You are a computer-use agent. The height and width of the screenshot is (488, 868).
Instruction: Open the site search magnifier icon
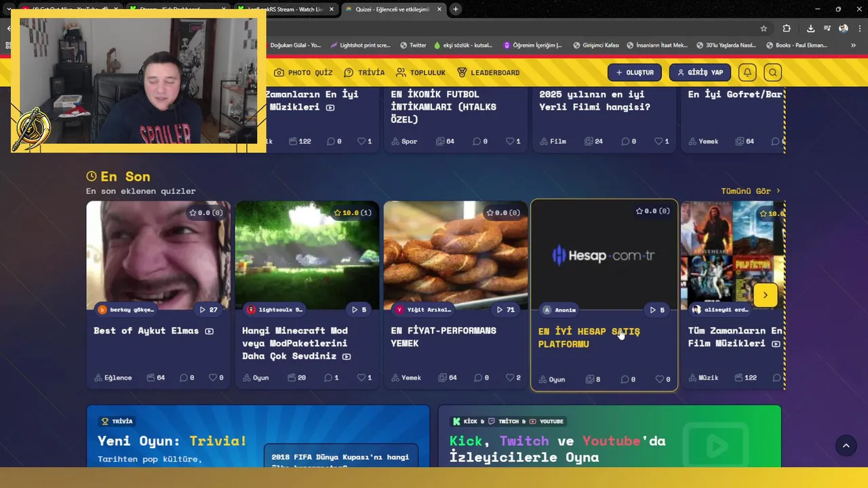pyautogui.click(x=772, y=73)
